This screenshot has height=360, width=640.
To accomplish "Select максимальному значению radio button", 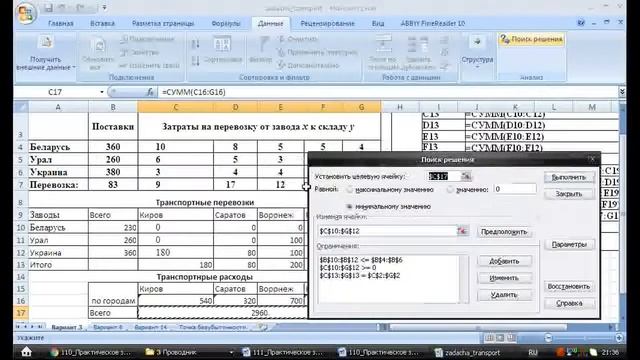I will tap(349, 190).
